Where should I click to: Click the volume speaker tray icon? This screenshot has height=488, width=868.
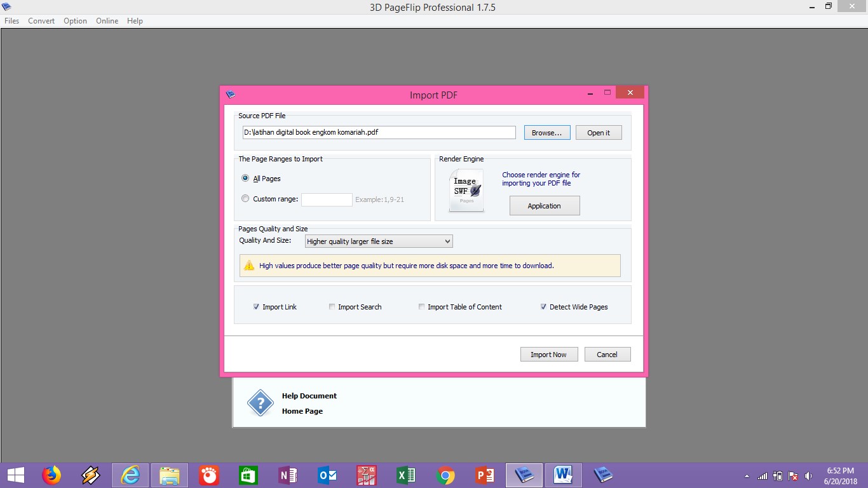[x=808, y=476]
